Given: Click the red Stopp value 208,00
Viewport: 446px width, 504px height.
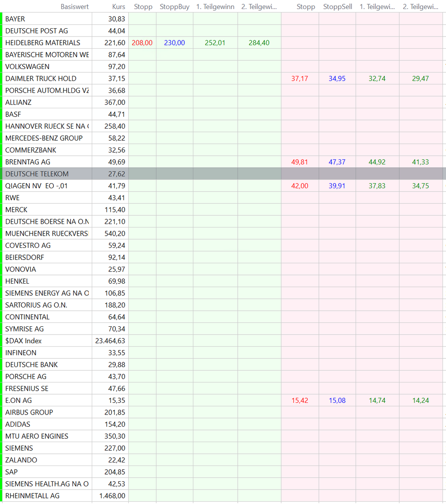Looking at the screenshot, I should click(x=142, y=43).
